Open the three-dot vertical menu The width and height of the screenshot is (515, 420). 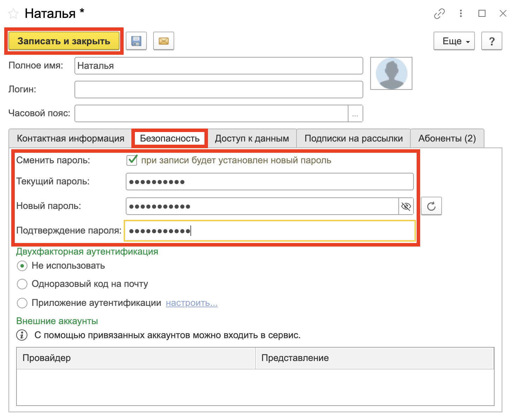click(x=461, y=14)
